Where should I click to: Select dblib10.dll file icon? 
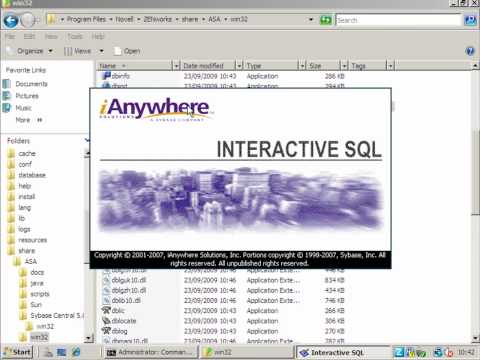coord(106,301)
